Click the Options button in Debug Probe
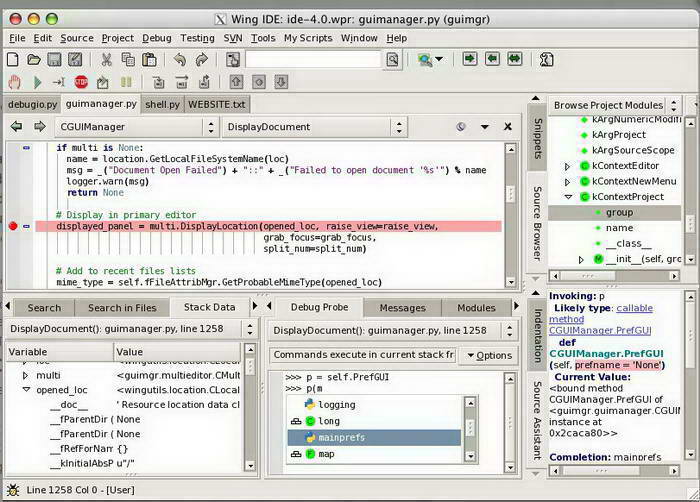The image size is (700, 502). [x=490, y=355]
